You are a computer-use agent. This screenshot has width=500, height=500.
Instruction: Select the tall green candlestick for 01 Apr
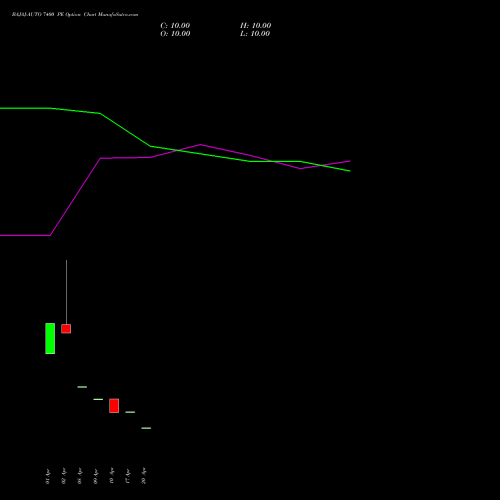point(50,338)
